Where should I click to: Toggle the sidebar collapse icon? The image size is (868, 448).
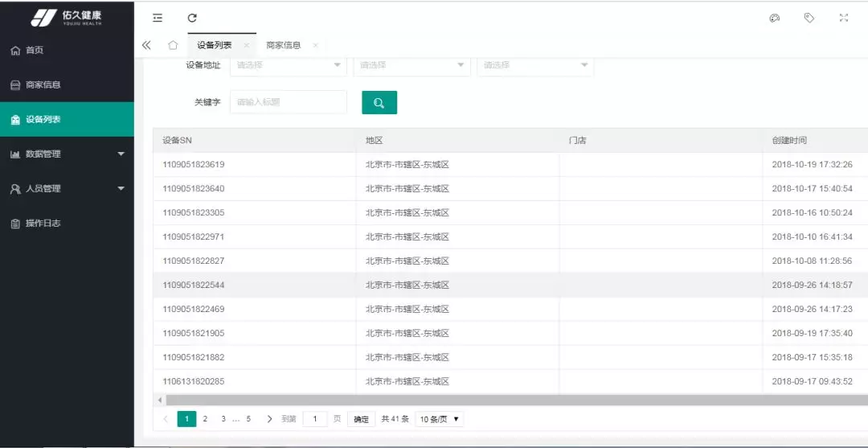tap(158, 18)
